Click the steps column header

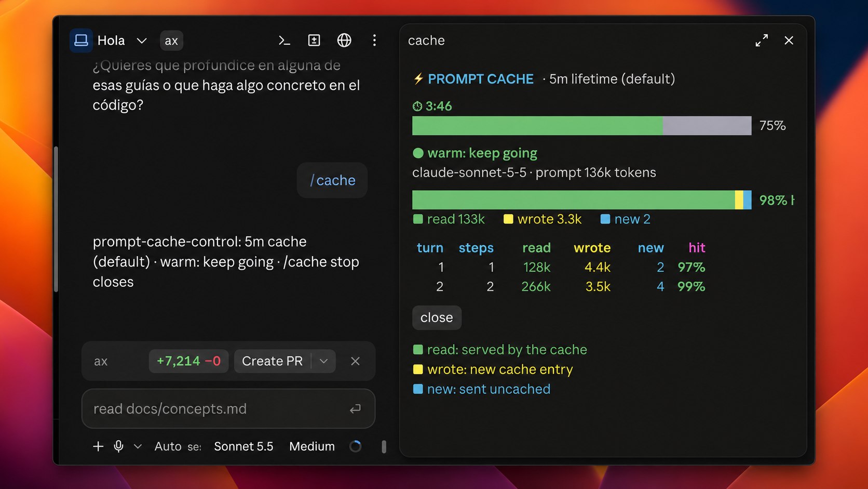[476, 248]
